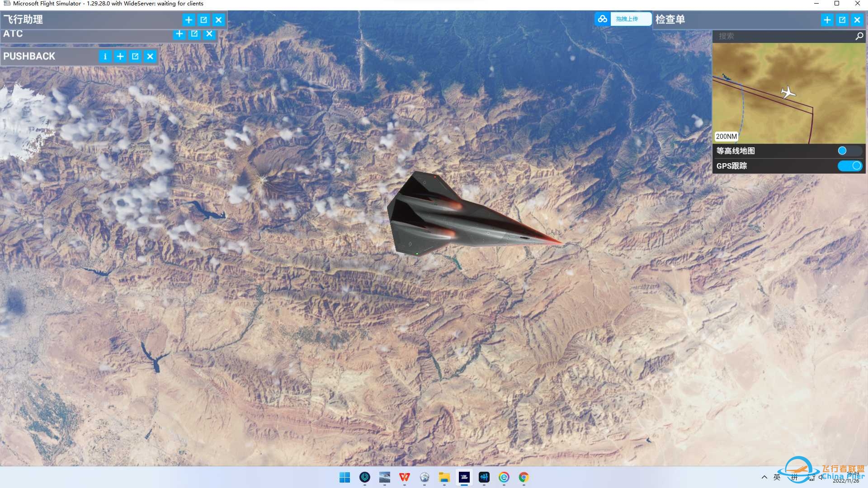868x488 pixels.
Task: Open the landscape image taskbar app
Action: (384, 477)
